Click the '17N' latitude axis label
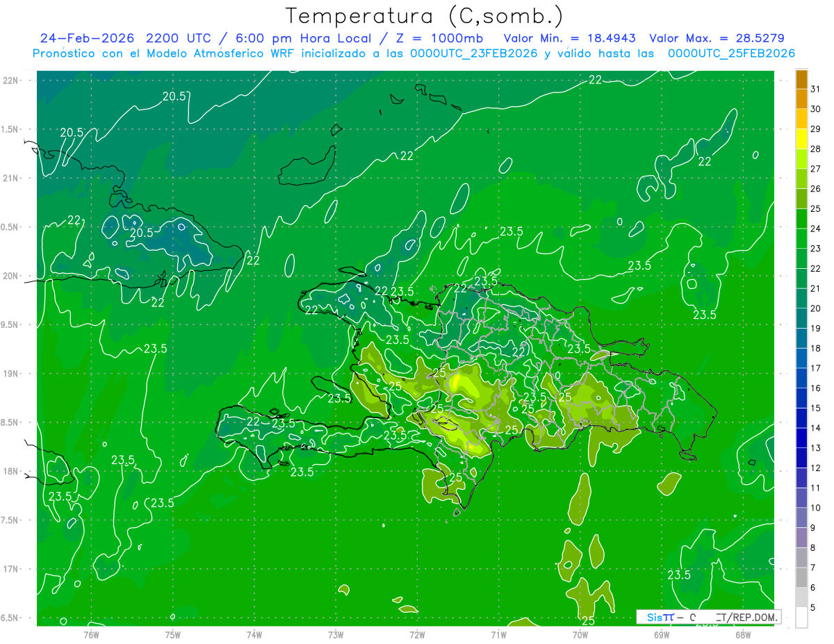This screenshot has width=834, height=644. 10,569
